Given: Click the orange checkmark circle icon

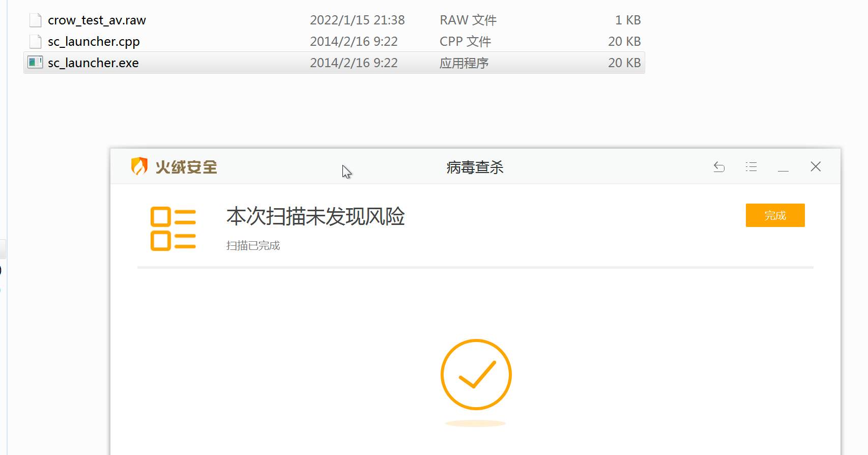Looking at the screenshot, I should click(x=476, y=375).
